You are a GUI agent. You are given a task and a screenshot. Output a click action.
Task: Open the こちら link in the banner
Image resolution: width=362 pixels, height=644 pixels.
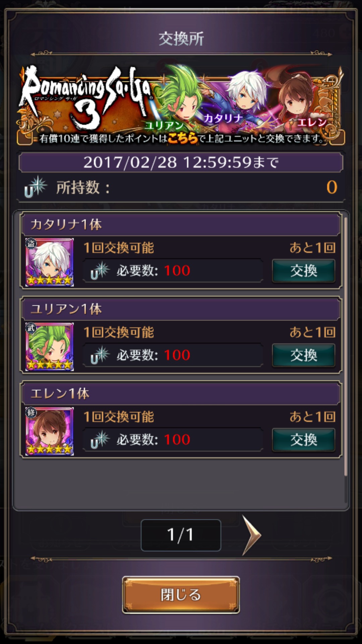pyautogui.click(x=183, y=138)
